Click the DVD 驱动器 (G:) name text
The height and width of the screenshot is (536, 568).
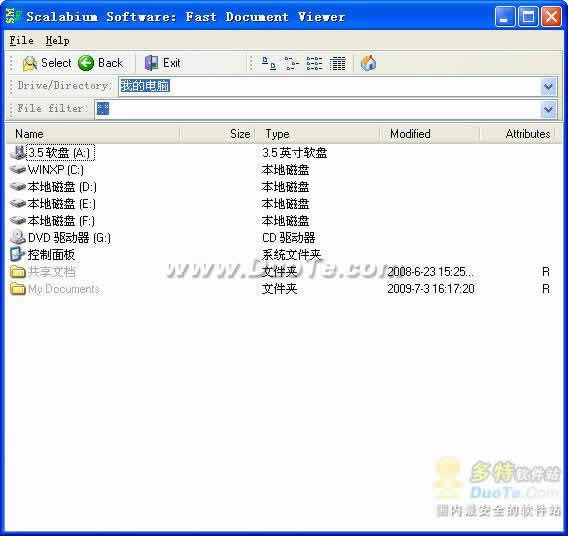tap(69, 238)
